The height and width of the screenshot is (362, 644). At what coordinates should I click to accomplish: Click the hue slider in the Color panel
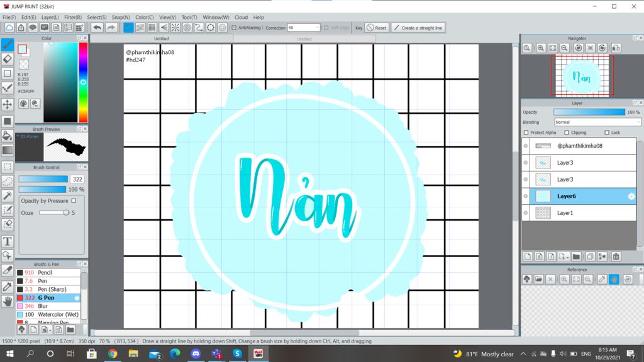coord(84,82)
